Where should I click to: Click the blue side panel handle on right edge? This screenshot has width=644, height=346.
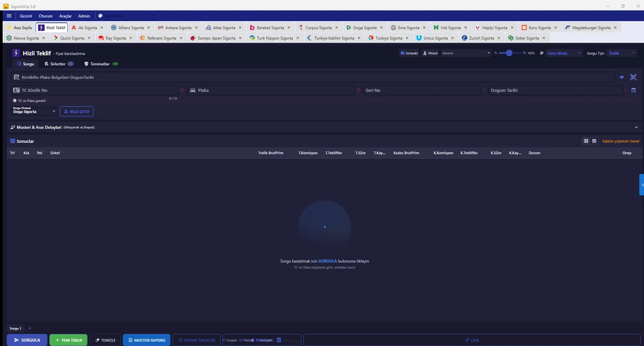click(x=641, y=185)
